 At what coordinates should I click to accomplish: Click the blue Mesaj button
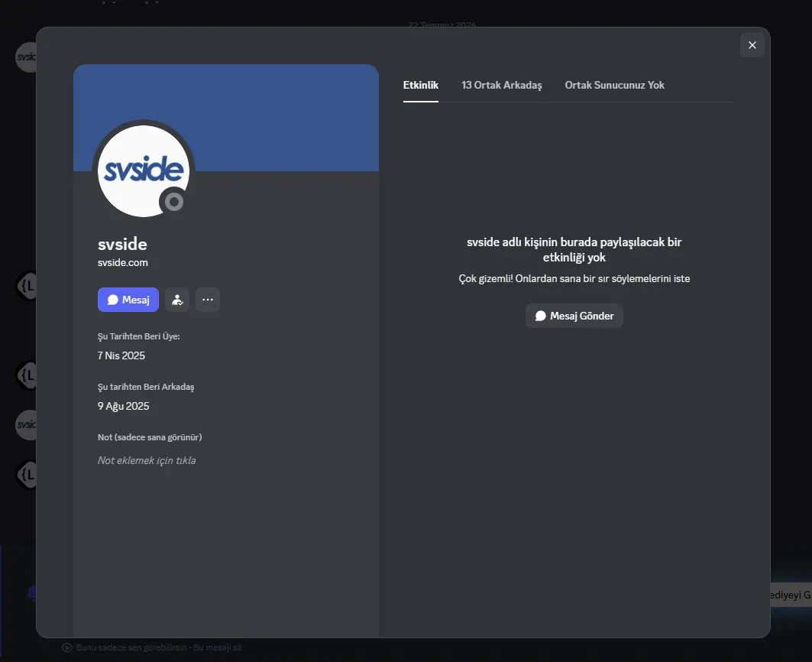(x=128, y=300)
